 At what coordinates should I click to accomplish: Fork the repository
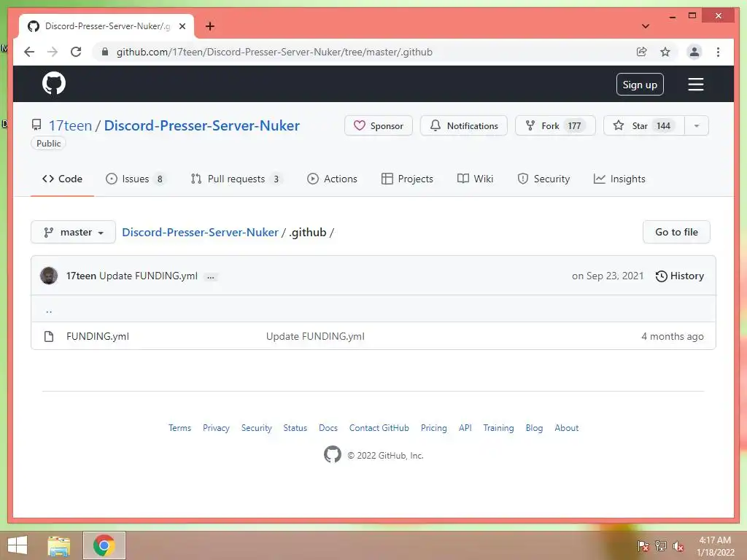pos(555,125)
